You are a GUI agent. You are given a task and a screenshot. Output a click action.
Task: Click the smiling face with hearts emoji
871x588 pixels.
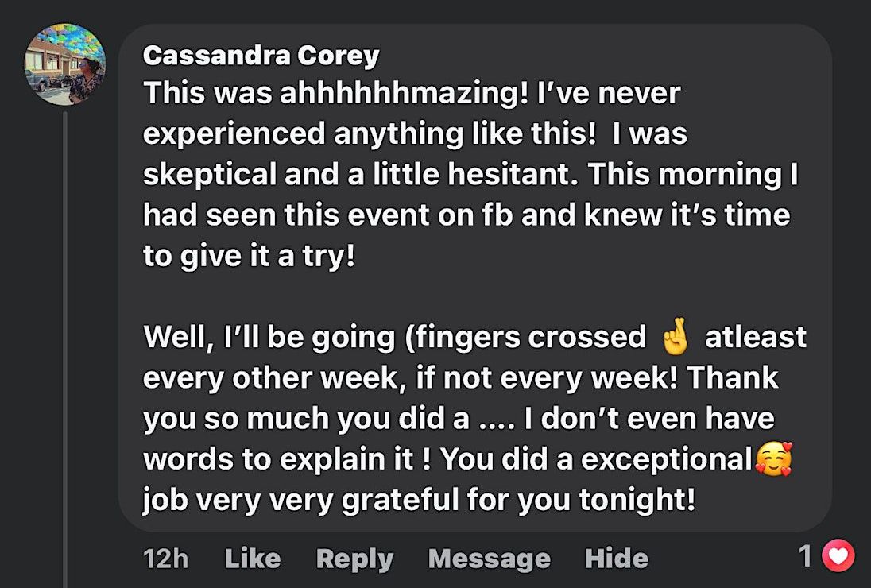coord(774,461)
